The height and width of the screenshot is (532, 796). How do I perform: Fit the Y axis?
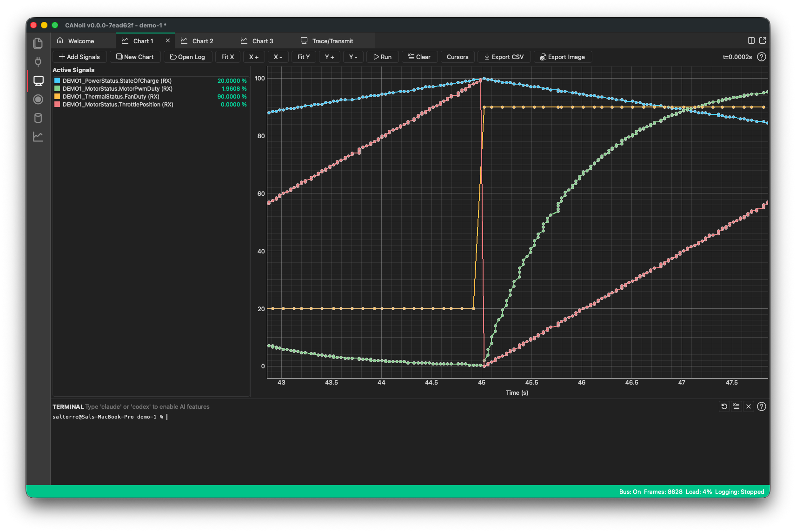(x=304, y=57)
